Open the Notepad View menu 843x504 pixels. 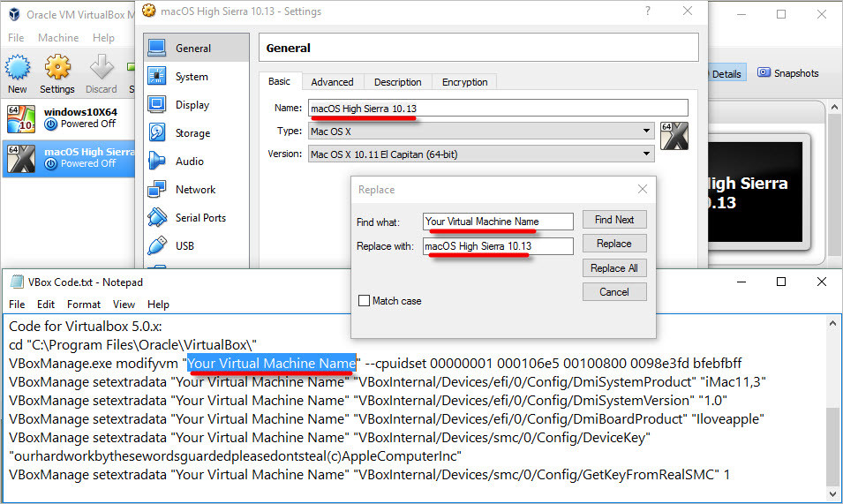click(x=124, y=305)
